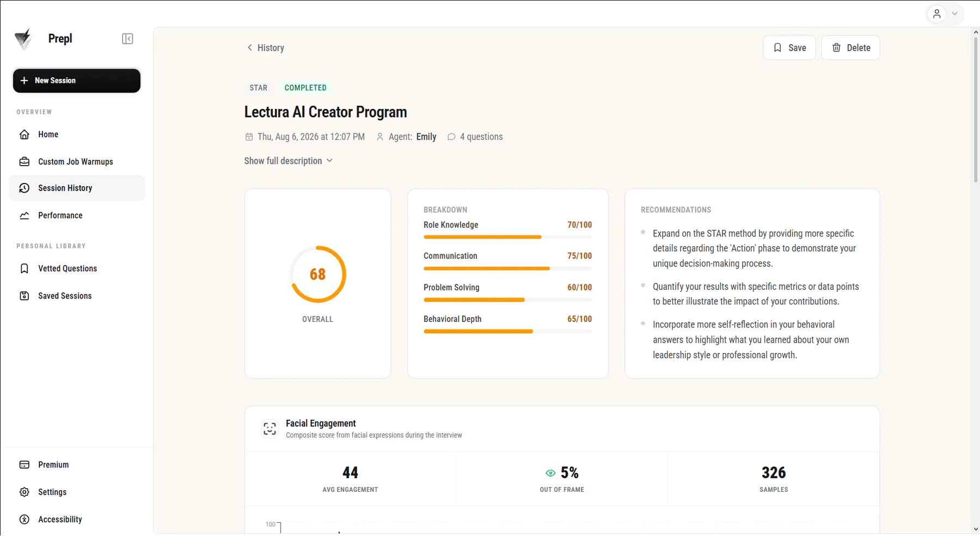Screen dimensions: 980x536
Task: Start a New Session
Action: pos(77,81)
